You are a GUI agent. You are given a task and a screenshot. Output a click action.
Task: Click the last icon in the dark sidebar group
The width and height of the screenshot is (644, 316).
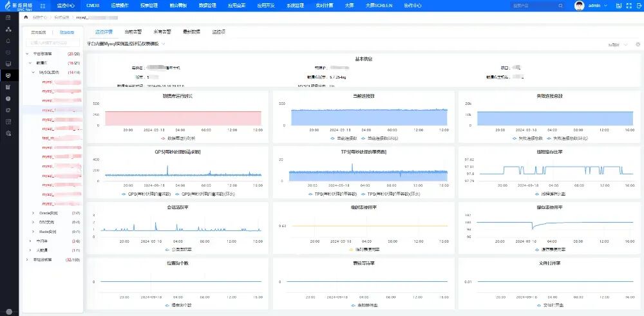pos(8,133)
